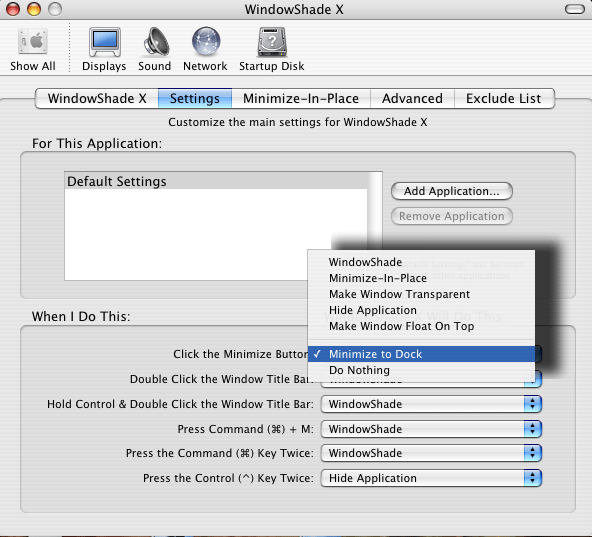Open the Advanced tab

412,99
